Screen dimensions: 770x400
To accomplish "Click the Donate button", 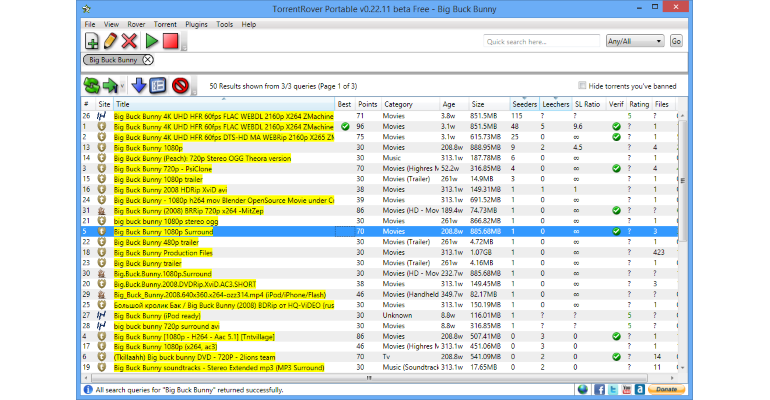I will click(x=666, y=389).
